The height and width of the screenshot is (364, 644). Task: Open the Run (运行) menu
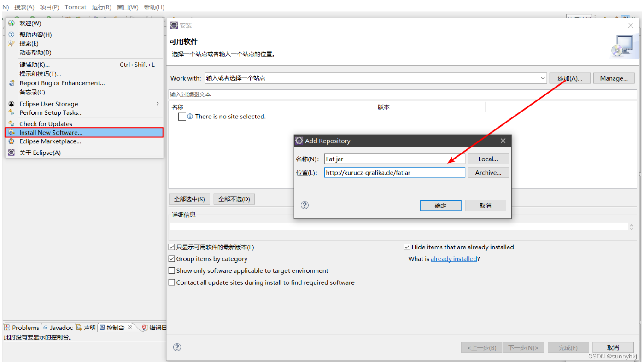(101, 7)
